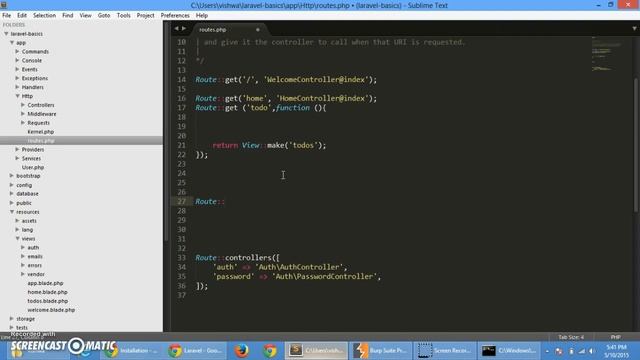Expand the Events folder
This screenshot has height=360, width=640.
coord(17,69)
